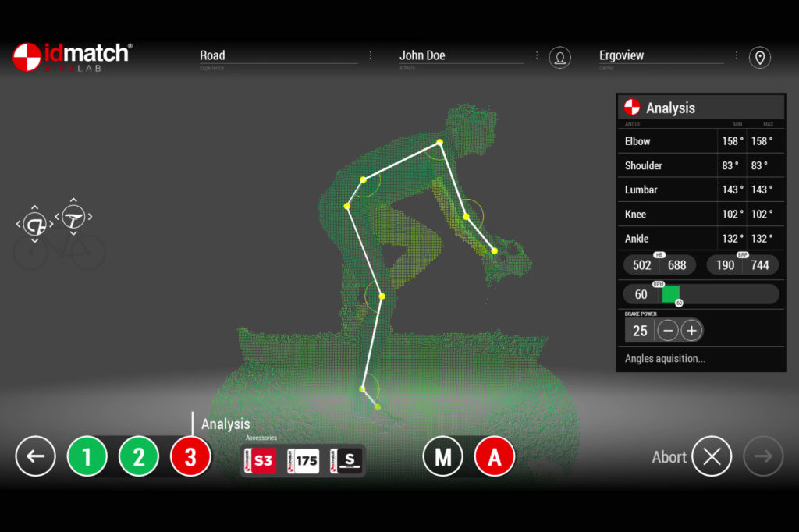Select the saddle adjustment icon
Image resolution: width=799 pixels, height=532 pixels.
pyautogui.click(x=73, y=217)
